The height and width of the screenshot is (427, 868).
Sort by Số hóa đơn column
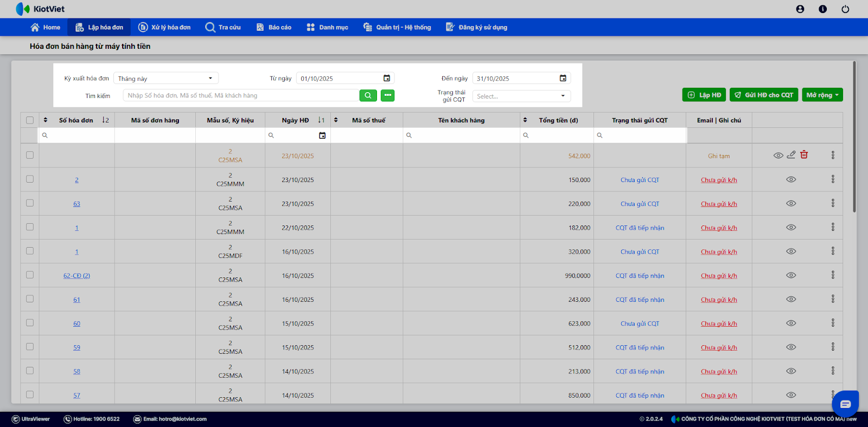pyautogui.click(x=46, y=120)
